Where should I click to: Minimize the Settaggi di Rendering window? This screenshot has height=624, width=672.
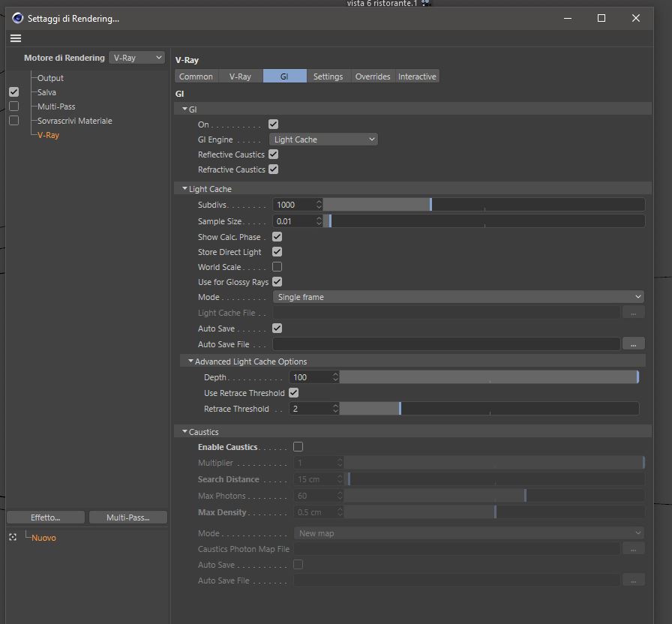point(568,18)
